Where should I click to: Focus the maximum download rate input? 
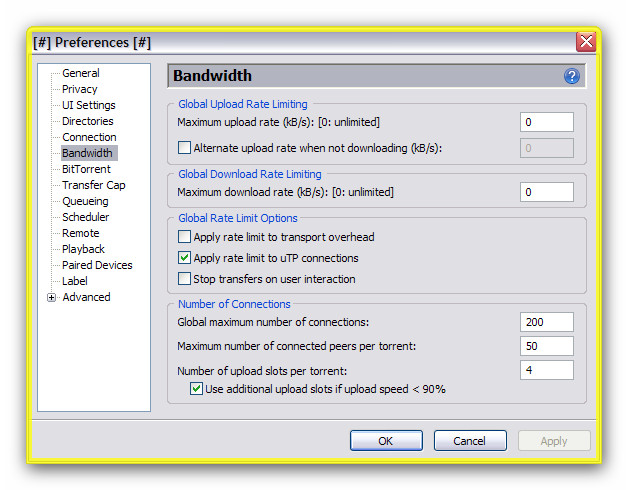(546, 192)
